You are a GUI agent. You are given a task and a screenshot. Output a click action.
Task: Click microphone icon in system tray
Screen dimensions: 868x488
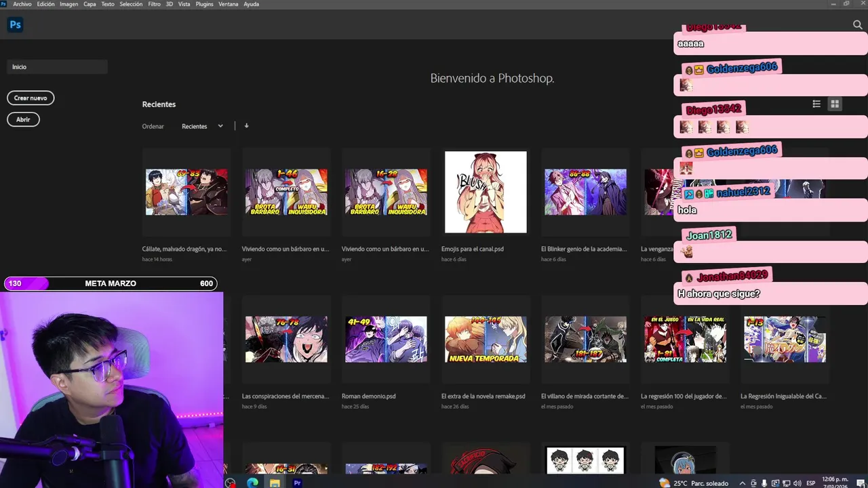click(764, 483)
